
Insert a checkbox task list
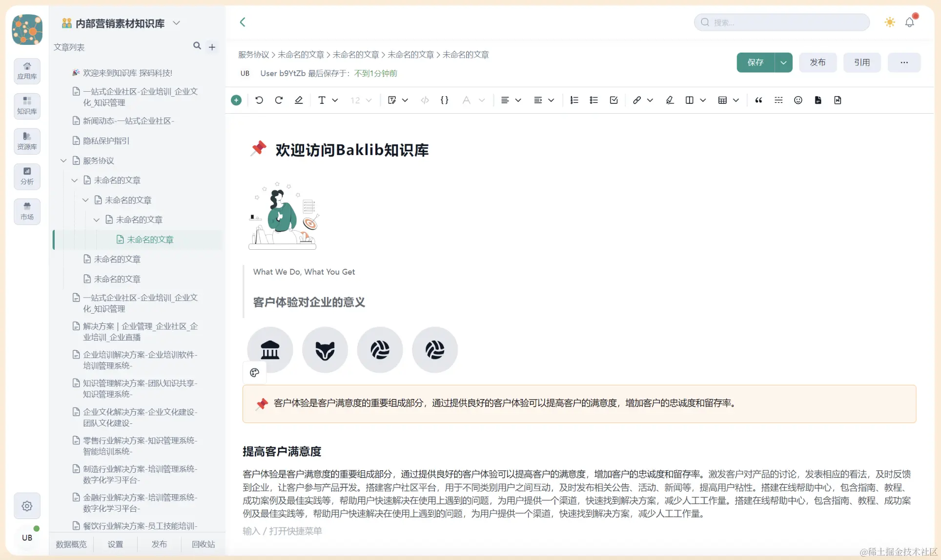(x=614, y=100)
